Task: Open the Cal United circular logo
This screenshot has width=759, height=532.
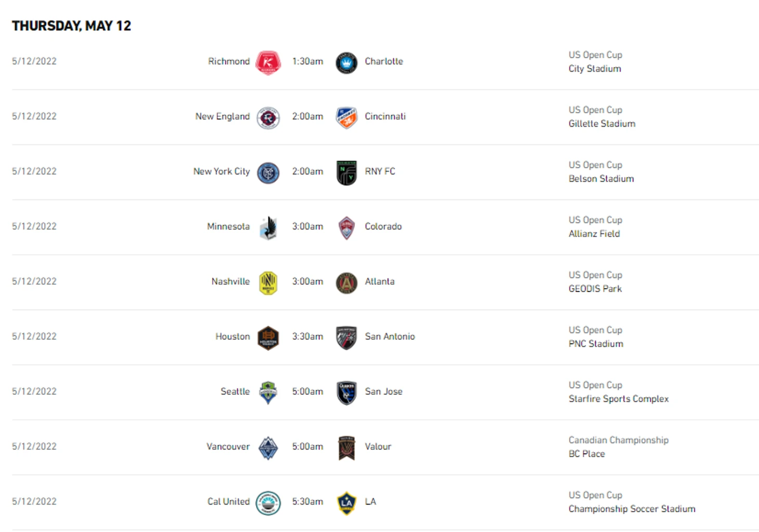Action: 268,503
